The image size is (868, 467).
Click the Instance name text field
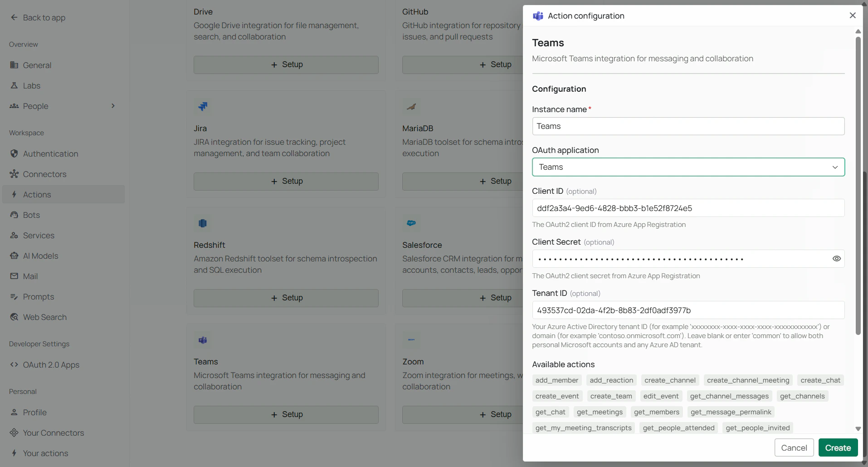coord(688,126)
